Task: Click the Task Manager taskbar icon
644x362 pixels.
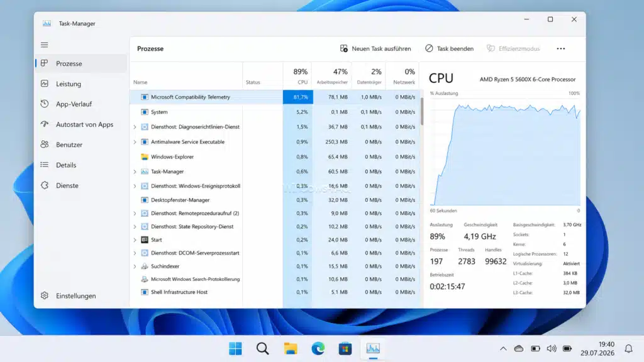Action: pyautogui.click(x=373, y=349)
